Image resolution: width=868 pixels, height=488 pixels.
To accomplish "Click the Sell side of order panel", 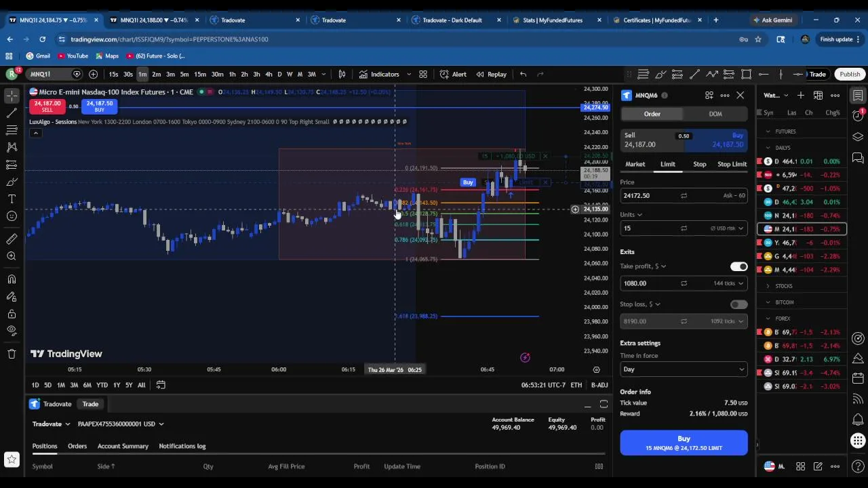I will (x=651, y=140).
